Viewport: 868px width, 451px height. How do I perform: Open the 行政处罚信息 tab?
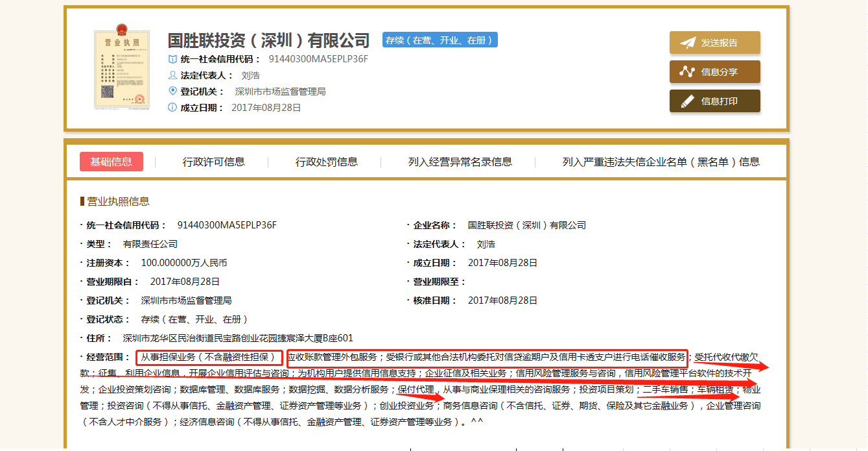[x=327, y=162]
